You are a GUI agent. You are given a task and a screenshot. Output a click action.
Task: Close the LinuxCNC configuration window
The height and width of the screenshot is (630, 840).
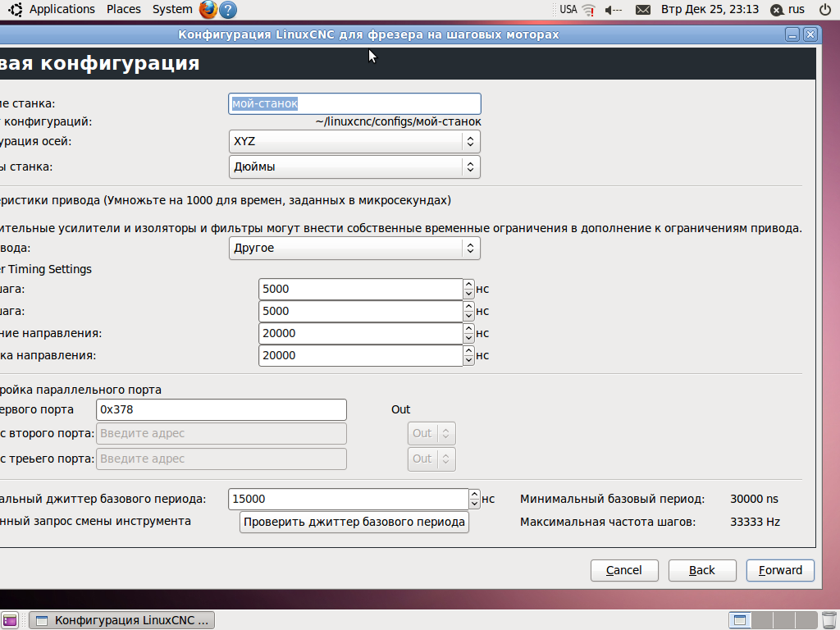click(x=810, y=34)
